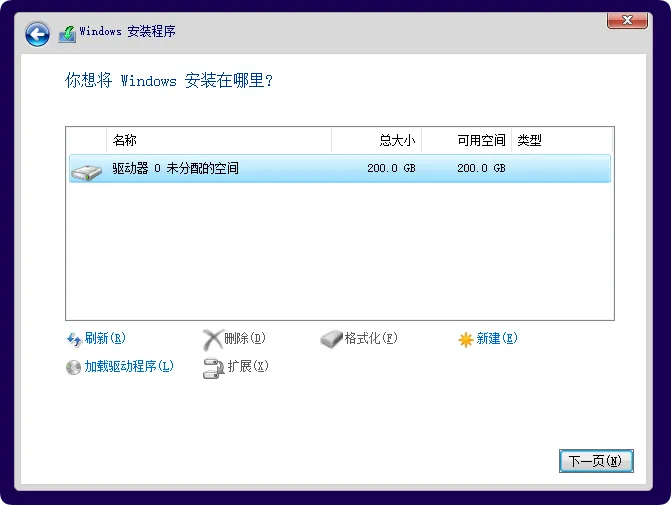Refresh the drive list via 刷新(R)
This screenshot has height=505, width=671.
[x=105, y=338]
